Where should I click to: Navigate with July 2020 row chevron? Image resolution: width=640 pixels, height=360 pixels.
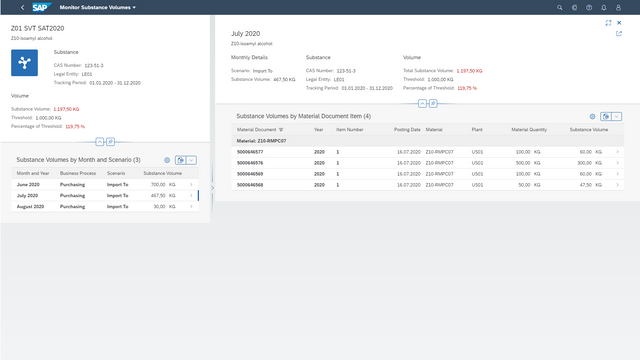click(x=191, y=196)
